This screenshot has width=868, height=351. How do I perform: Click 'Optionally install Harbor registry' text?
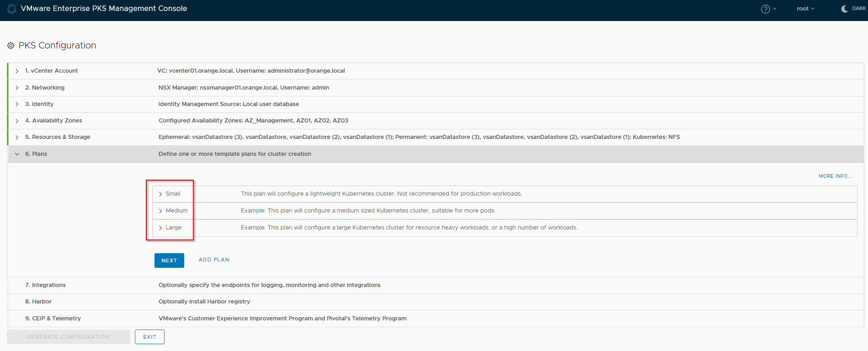[204, 302]
